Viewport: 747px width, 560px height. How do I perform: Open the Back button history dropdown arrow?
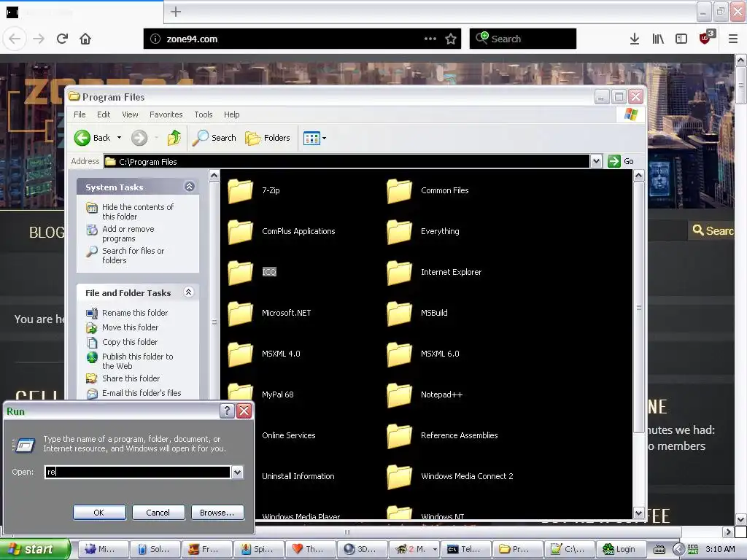click(x=119, y=138)
